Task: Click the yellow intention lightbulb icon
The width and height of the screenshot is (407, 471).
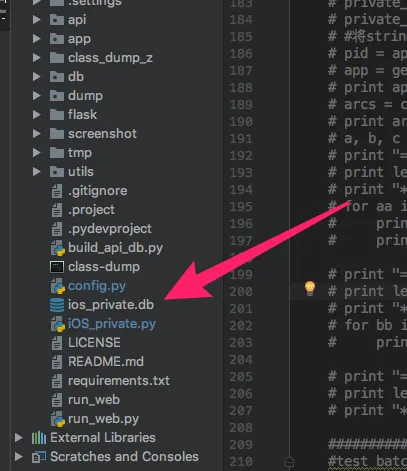Action: [310, 288]
